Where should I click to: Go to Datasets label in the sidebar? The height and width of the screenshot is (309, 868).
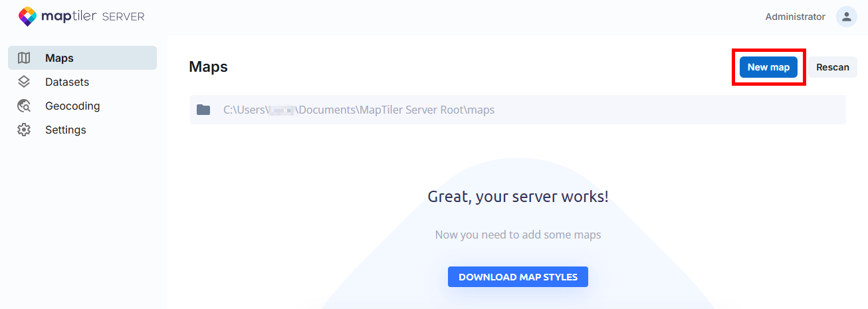click(66, 82)
